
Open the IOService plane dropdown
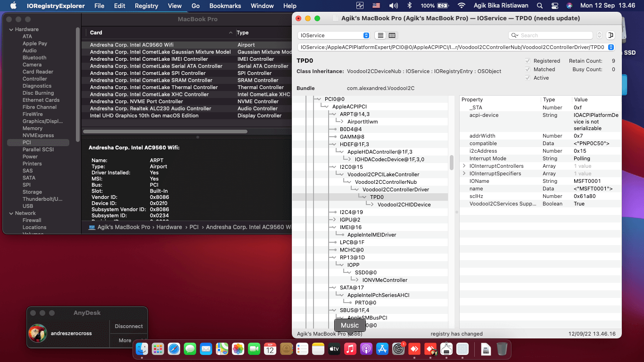click(x=334, y=35)
